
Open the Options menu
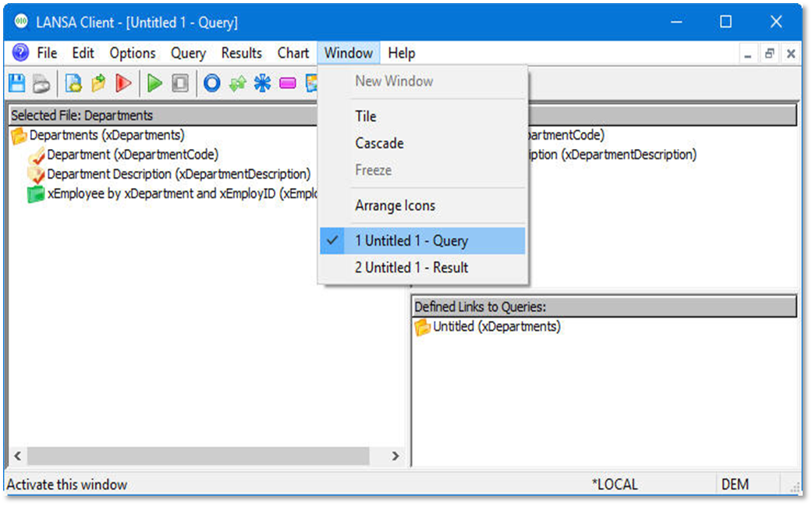tap(133, 53)
